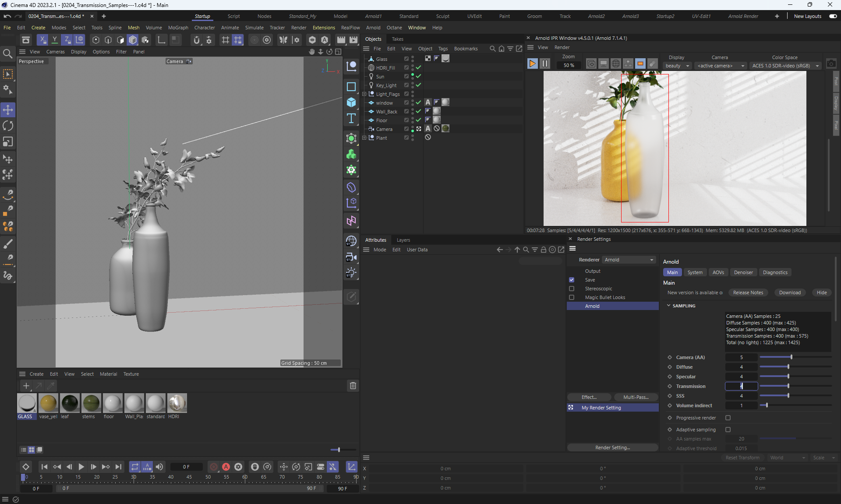The width and height of the screenshot is (841, 504).
Task: Select the vase_yel material thumbnail
Action: [48, 403]
